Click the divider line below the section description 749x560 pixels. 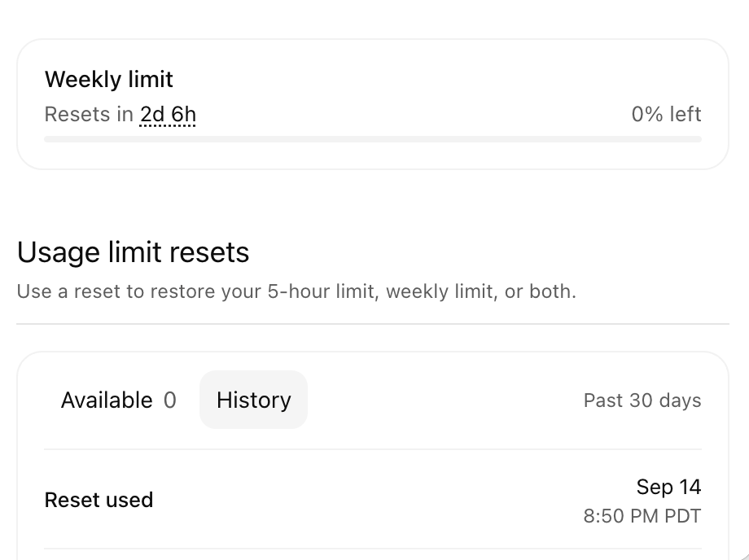point(373,324)
